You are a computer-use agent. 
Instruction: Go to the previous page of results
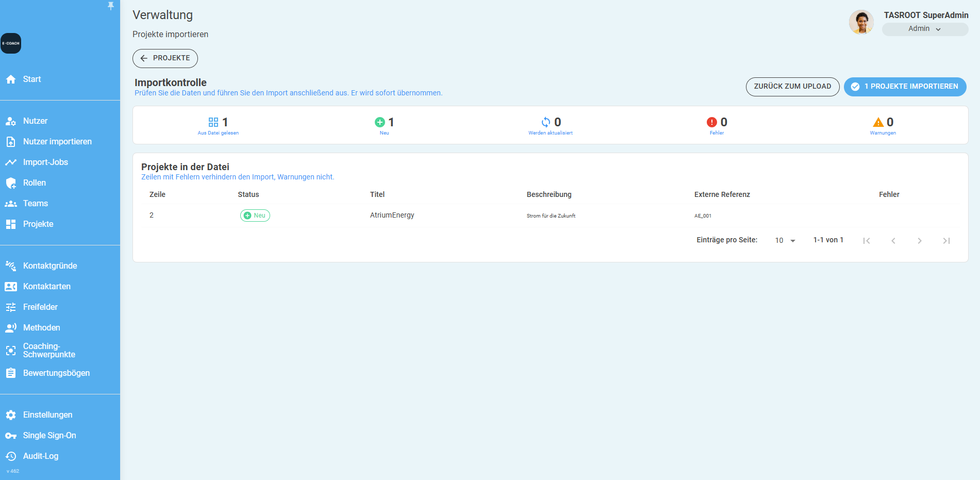[x=893, y=241]
